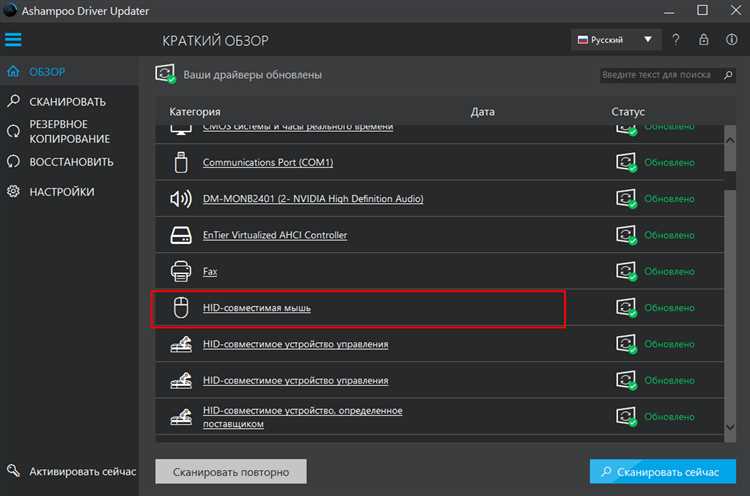Screen dimensions: 750x496
Task: Click Обновлено status text in Fax row
Action: (x=669, y=271)
